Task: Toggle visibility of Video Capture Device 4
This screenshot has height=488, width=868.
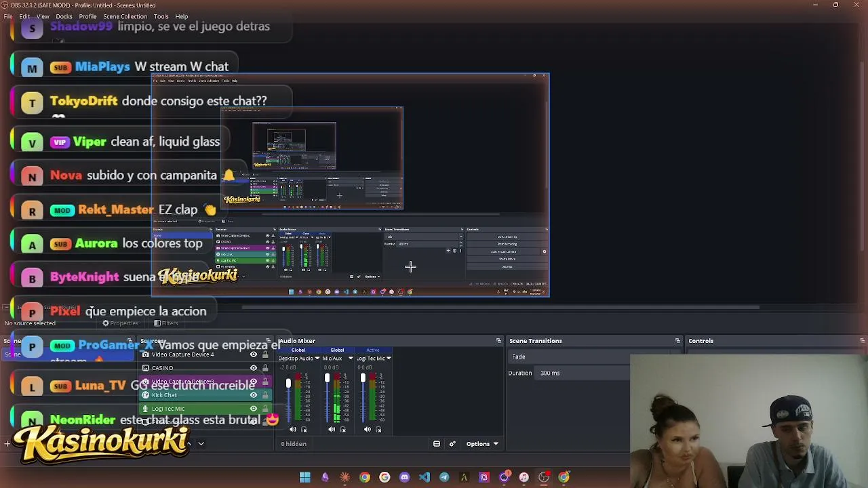Action: pyautogui.click(x=254, y=354)
